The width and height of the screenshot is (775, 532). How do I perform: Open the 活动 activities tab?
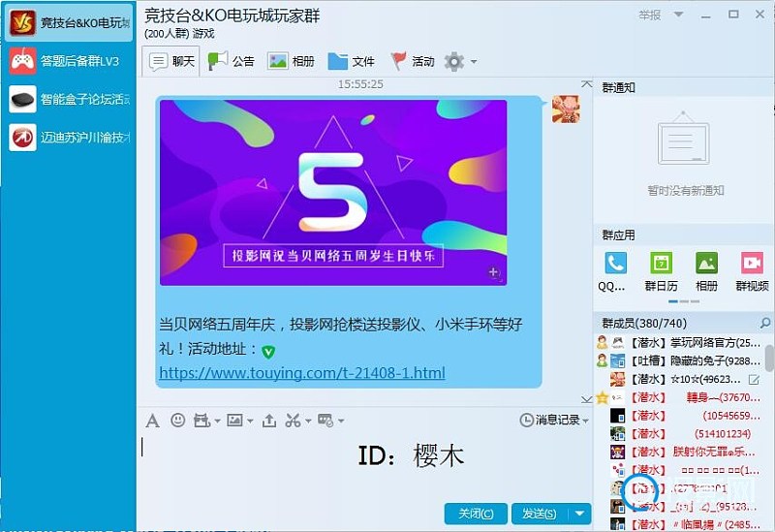(x=412, y=61)
